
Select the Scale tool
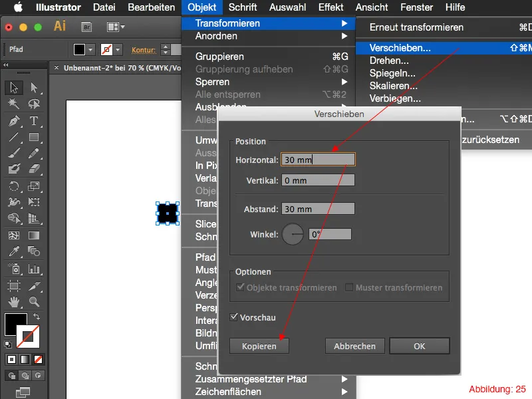pos(34,186)
